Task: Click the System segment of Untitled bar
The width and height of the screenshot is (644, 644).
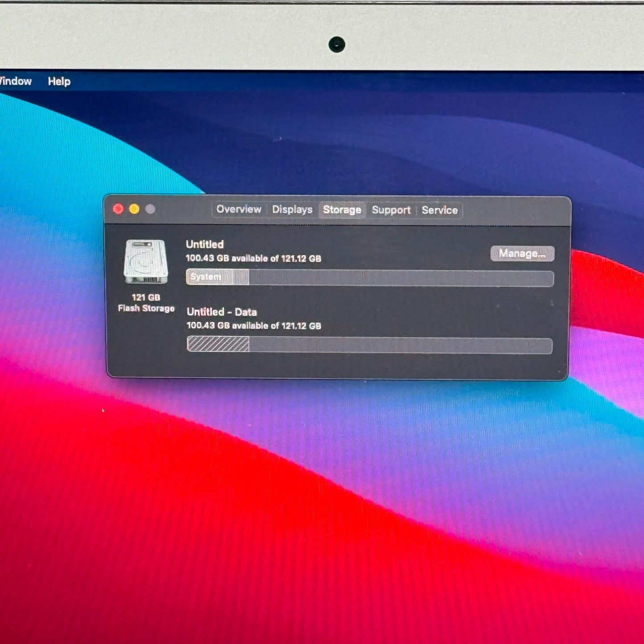Action: click(x=217, y=277)
